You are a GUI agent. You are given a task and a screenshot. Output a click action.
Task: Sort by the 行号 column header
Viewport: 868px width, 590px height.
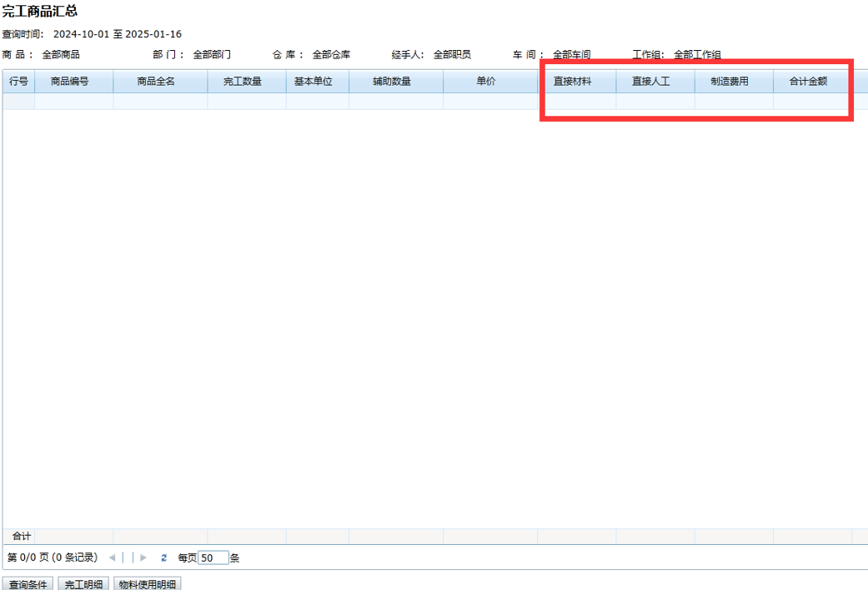(x=18, y=82)
